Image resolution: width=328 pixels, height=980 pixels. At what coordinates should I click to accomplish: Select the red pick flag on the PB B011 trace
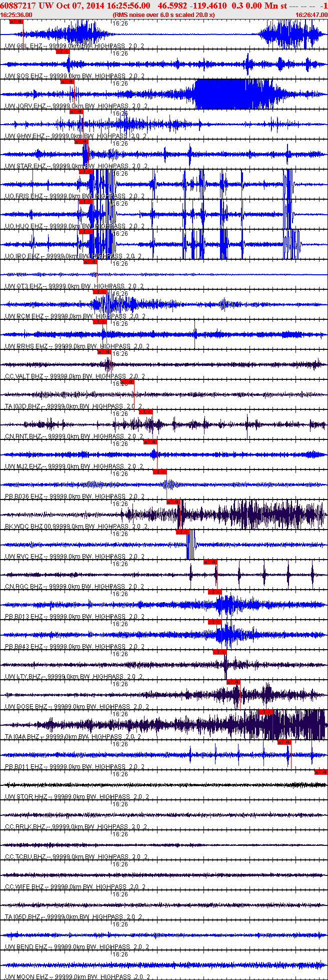click(x=284, y=742)
